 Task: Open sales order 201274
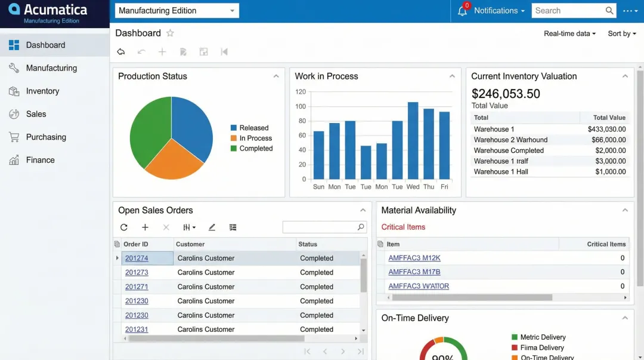[136, 258]
